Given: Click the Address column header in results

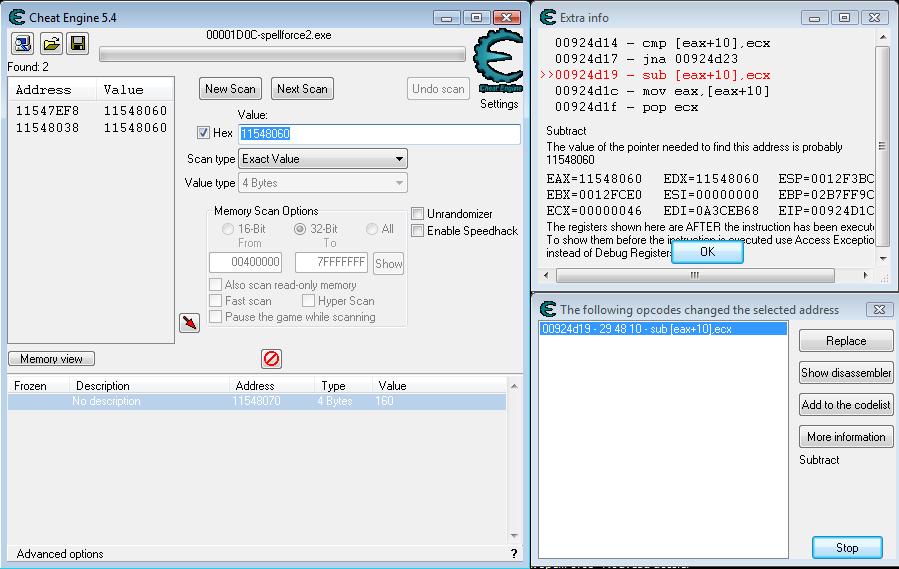Looking at the screenshot, I should coord(52,89).
